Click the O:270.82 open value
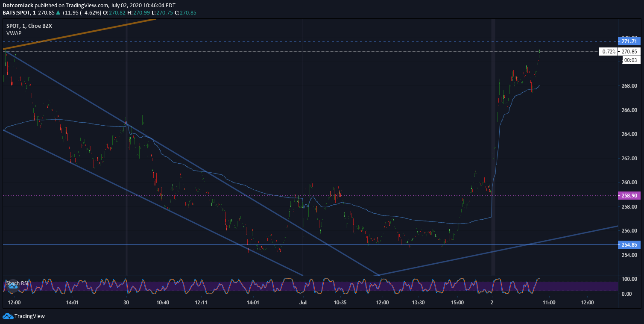This screenshot has width=644, height=324. [x=114, y=13]
